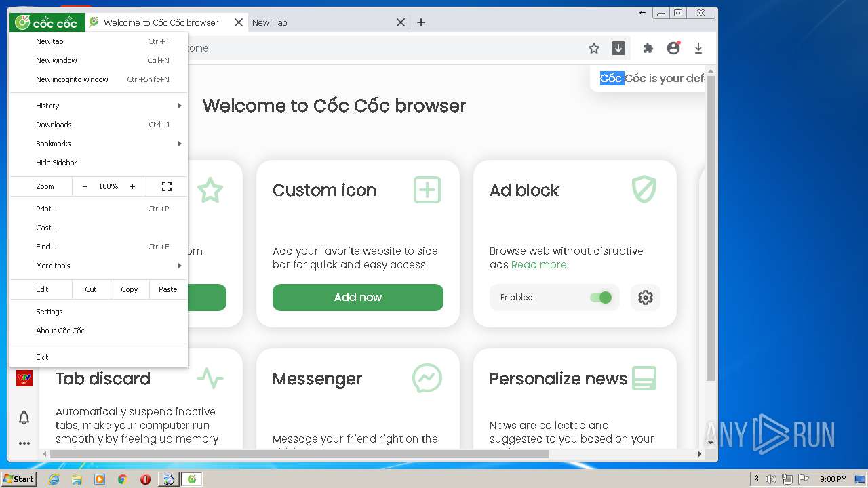Open Downloads from the menu

[98, 125]
